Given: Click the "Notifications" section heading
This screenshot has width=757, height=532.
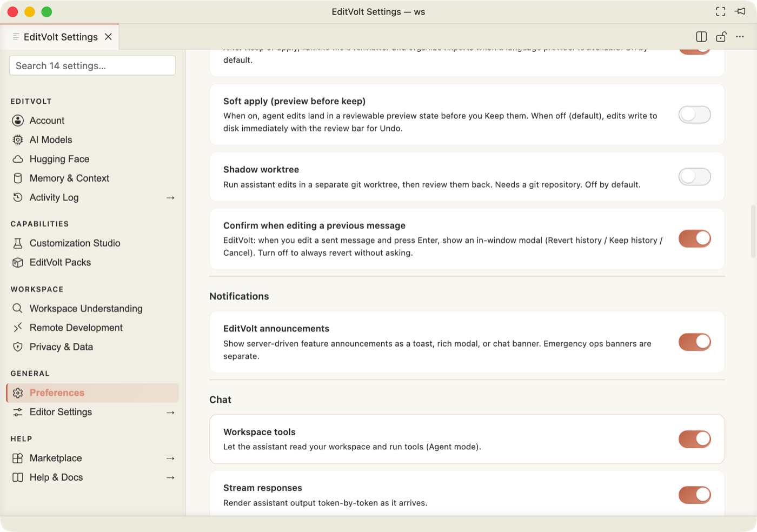Looking at the screenshot, I should [239, 296].
